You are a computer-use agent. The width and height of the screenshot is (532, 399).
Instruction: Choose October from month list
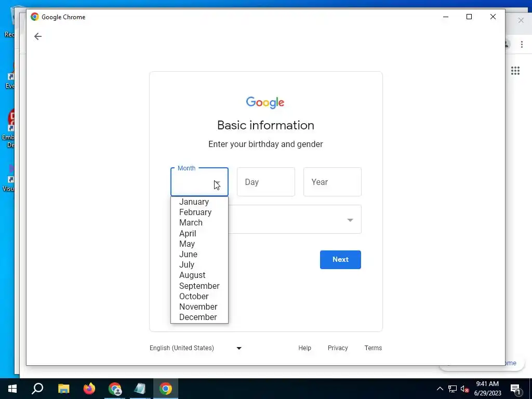[199, 297]
